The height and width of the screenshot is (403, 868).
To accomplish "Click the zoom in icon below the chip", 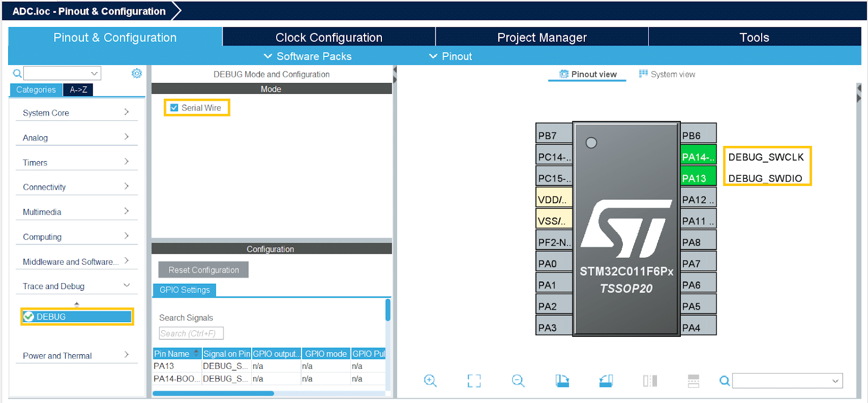I will tap(430, 381).
